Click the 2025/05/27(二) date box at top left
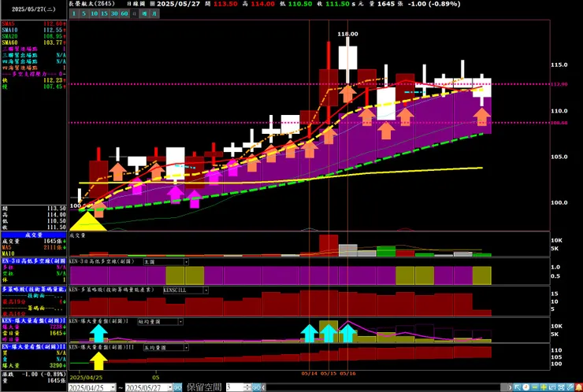Screen dimensions: 583x392 [34, 9]
